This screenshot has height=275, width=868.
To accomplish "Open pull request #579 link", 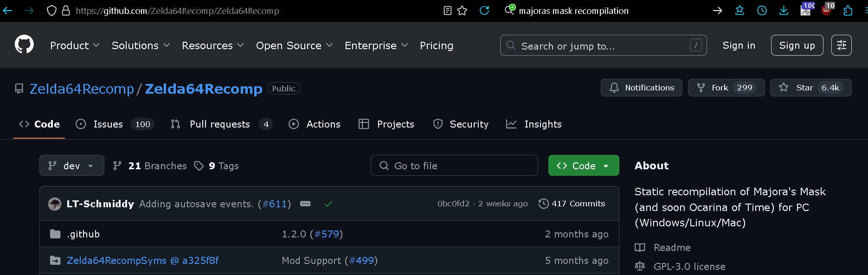I will [327, 234].
